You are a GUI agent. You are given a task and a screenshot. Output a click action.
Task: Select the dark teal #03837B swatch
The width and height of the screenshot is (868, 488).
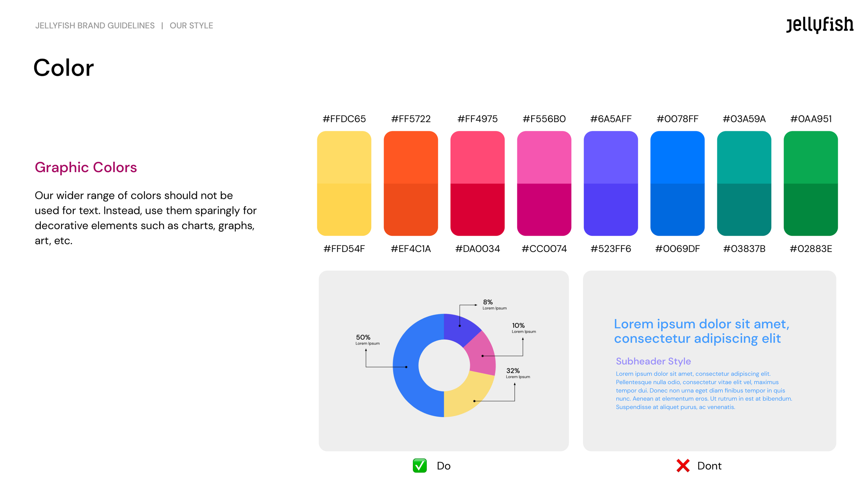(x=744, y=210)
